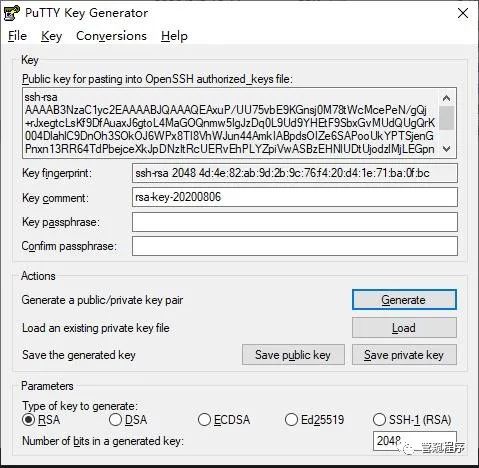Click the public key scroll down arrow
The width and height of the screenshot is (479, 468).
tap(446, 149)
